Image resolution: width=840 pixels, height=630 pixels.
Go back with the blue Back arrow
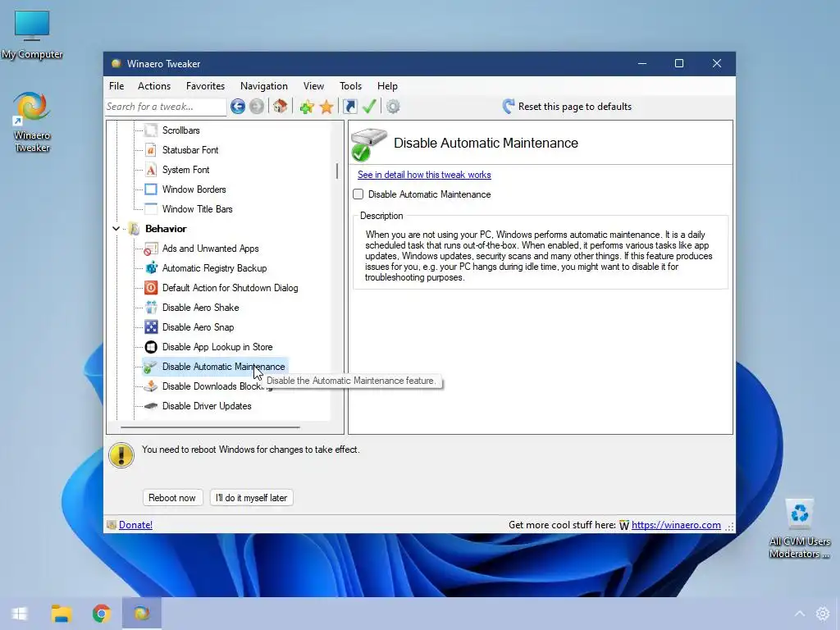click(x=237, y=107)
